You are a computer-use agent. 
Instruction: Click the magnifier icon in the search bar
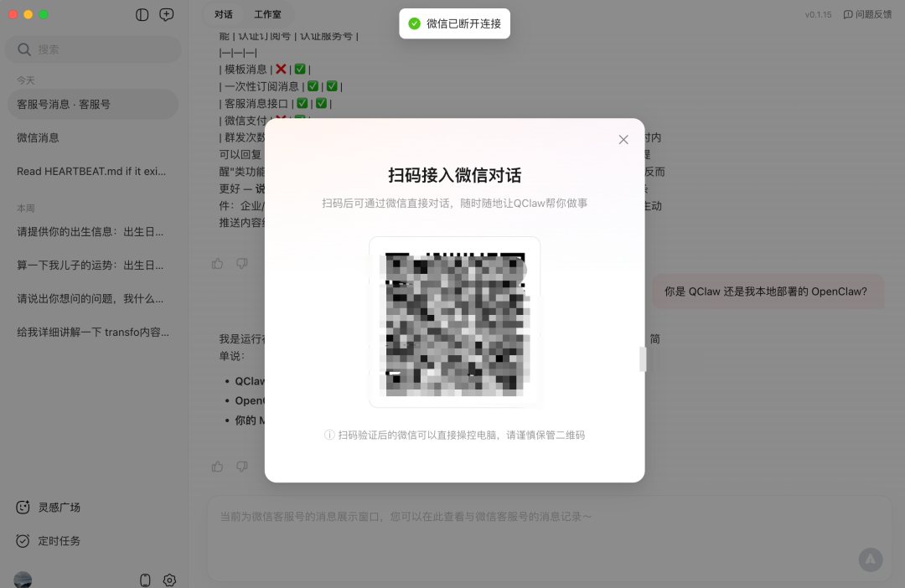[x=23, y=49]
